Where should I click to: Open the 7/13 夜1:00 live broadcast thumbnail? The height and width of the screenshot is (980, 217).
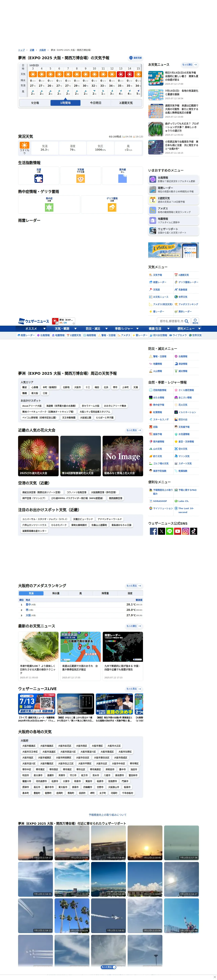37,704
